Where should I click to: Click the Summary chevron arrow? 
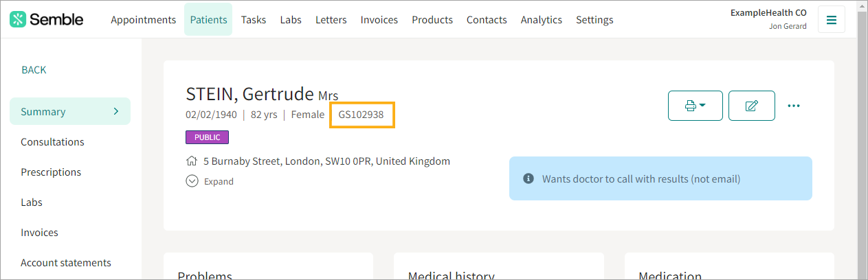click(116, 111)
